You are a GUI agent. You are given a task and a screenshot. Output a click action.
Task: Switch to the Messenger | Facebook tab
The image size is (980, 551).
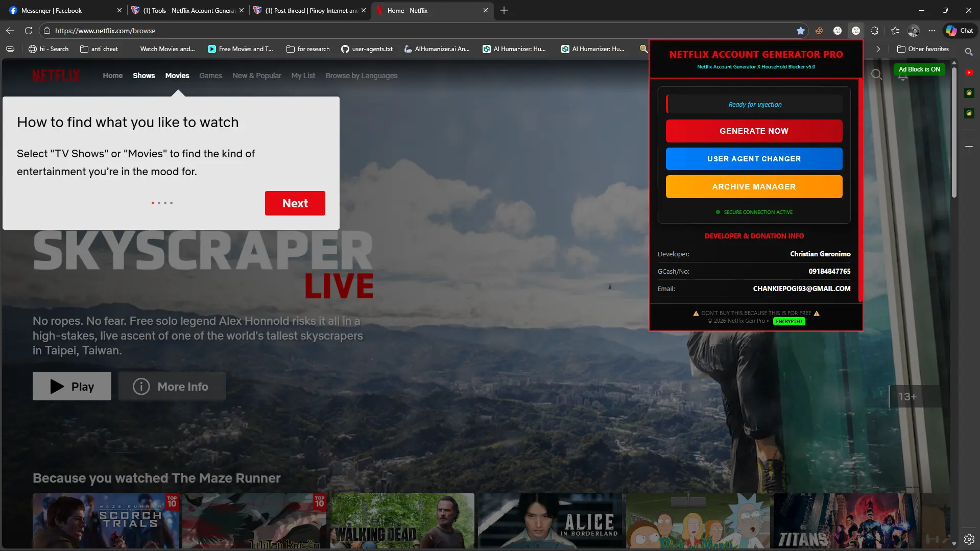(62, 10)
